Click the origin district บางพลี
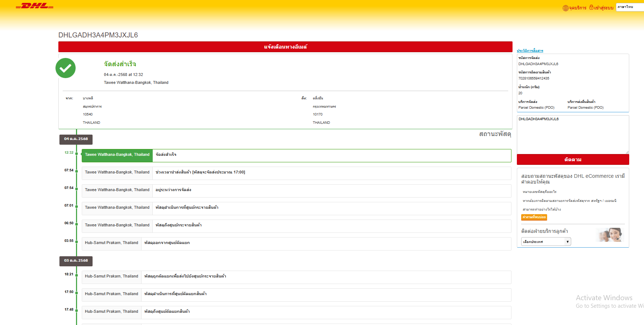644x325 pixels. 88,98
